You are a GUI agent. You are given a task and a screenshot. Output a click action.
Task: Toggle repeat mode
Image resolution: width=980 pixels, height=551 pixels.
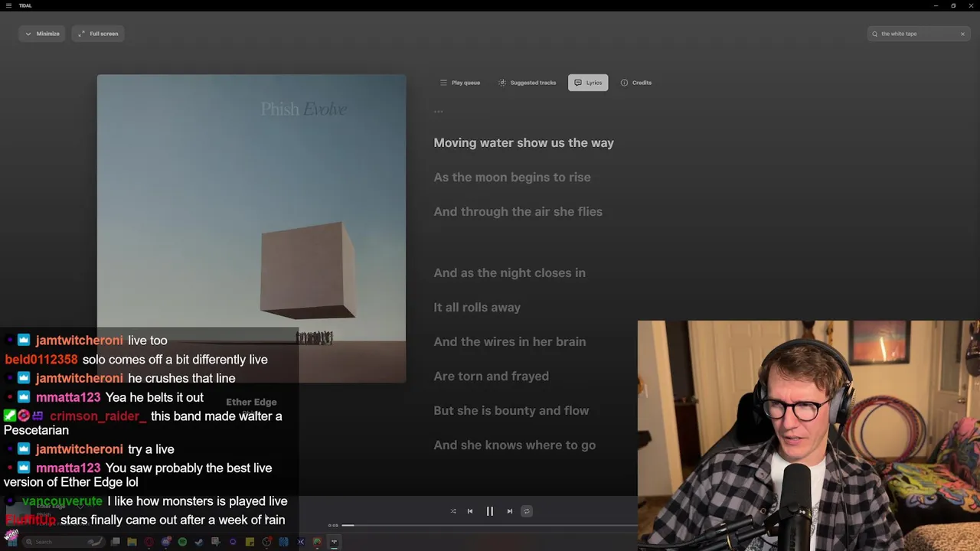[526, 511]
